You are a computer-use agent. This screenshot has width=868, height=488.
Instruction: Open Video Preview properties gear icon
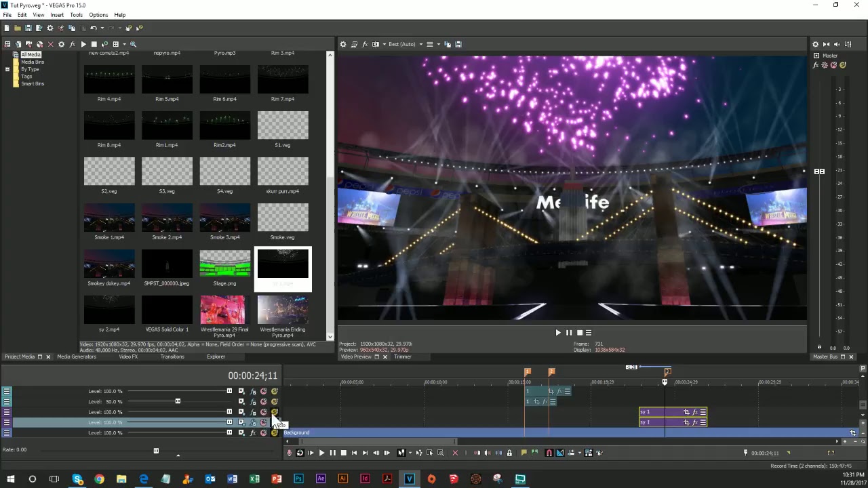tap(343, 44)
